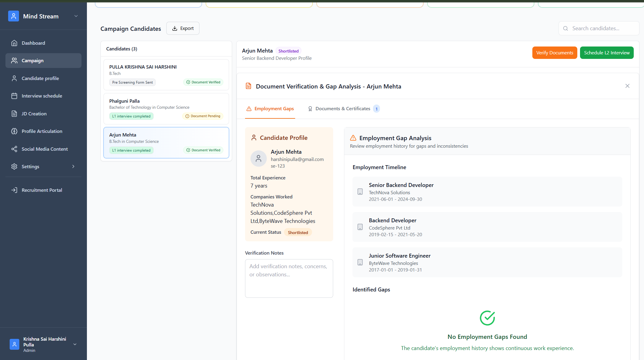
Task: Click the JD Creation document icon
Action: click(x=14, y=114)
